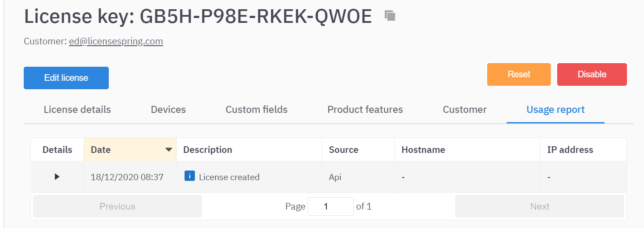Select the Usage report tab

[x=556, y=109]
